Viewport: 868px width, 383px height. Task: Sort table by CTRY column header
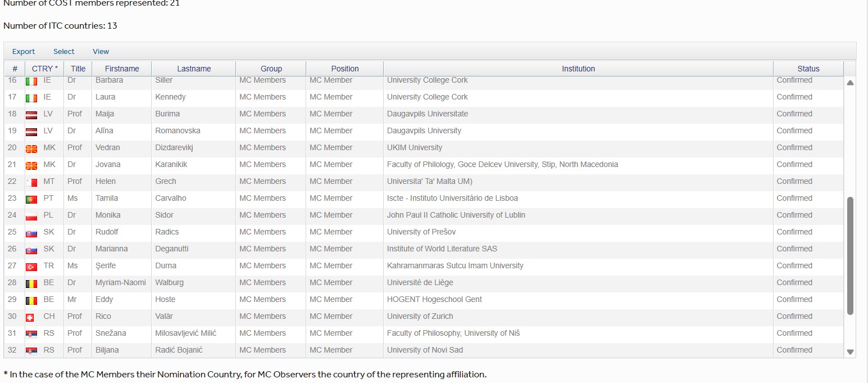pyautogui.click(x=44, y=69)
